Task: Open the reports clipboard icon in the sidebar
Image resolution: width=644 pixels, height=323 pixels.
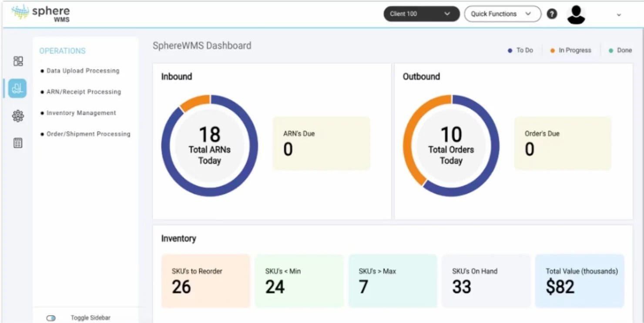Action: click(17, 143)
